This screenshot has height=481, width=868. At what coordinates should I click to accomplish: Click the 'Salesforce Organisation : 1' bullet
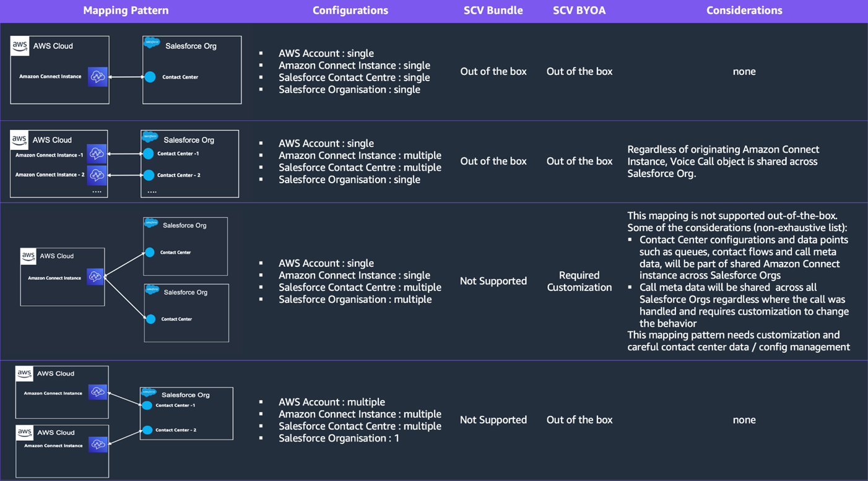[339, 438]
